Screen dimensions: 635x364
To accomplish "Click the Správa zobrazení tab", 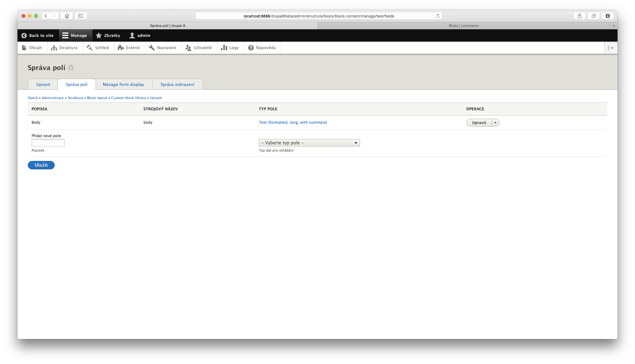I will tap(177, 84).
